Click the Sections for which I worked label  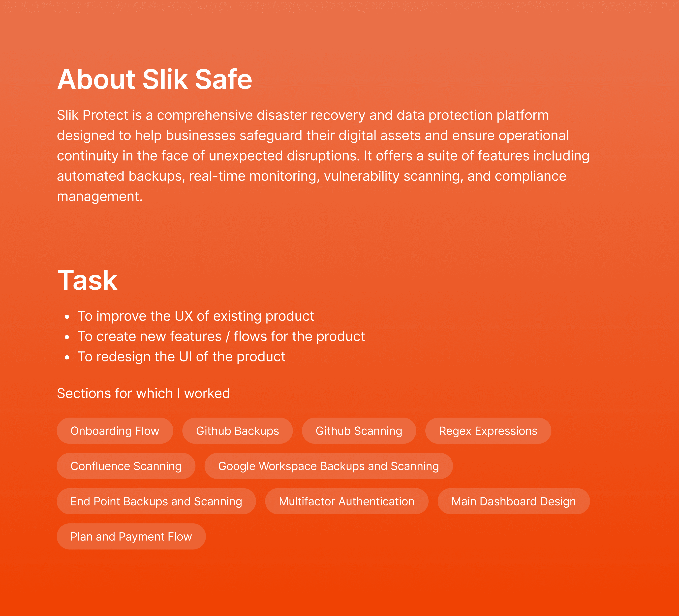click(144, 393)
